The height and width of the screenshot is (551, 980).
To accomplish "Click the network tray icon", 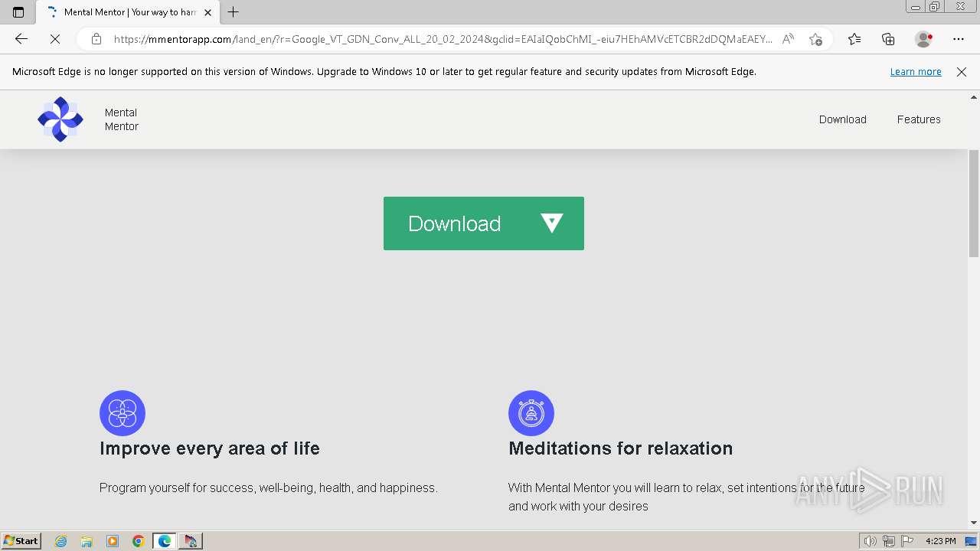I will 889,541.
